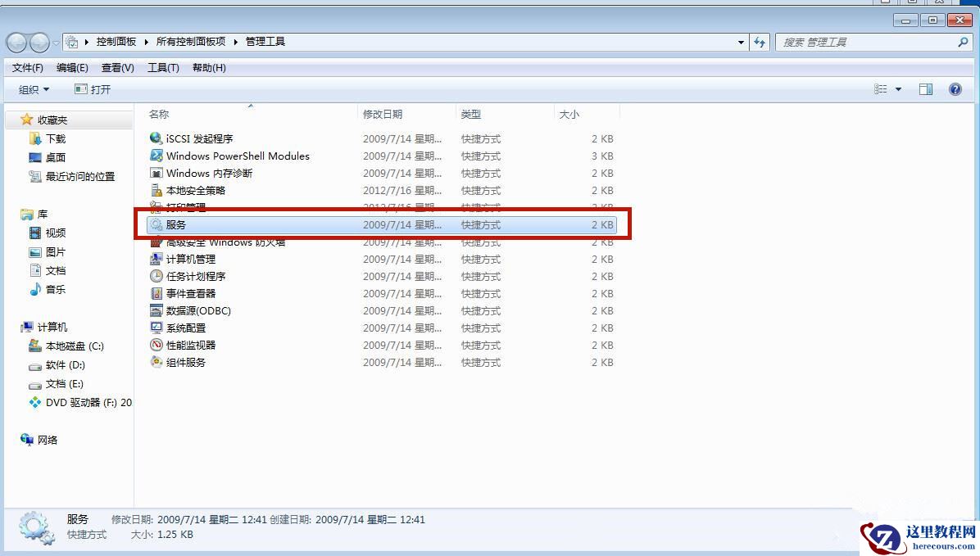Launch iSCSI 发起程序

click(x=196, y=138)
